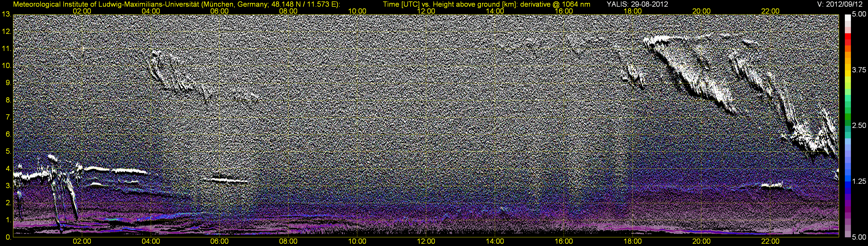
Task: Click the 13 km height axis label
Action: pos(6,14)
